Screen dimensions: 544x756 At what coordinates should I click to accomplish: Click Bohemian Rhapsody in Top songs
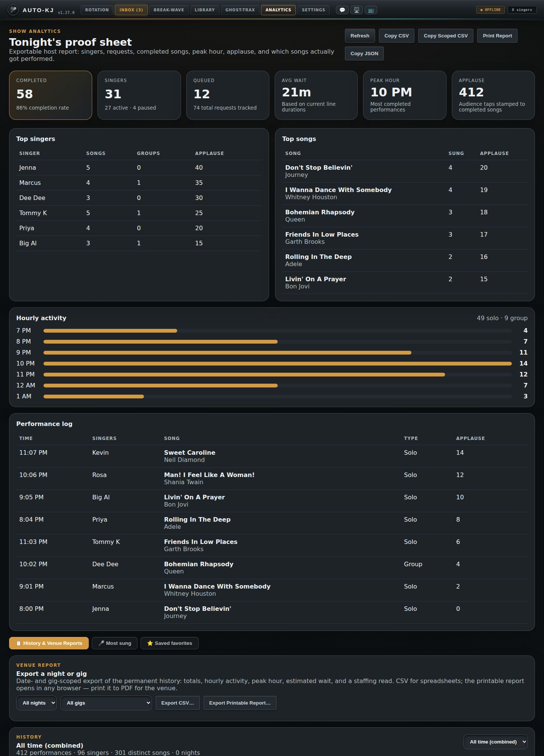click(x=320, y=212)
